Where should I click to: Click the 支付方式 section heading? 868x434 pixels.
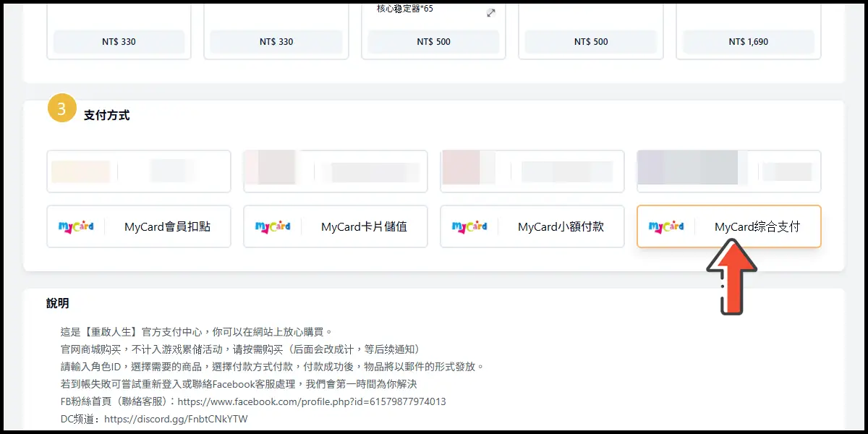coord(106,115)
